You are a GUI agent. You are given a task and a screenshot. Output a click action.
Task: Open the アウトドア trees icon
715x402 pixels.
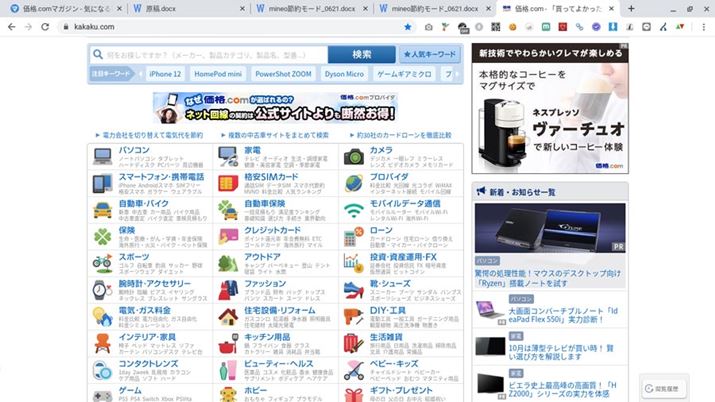point(228,263)
